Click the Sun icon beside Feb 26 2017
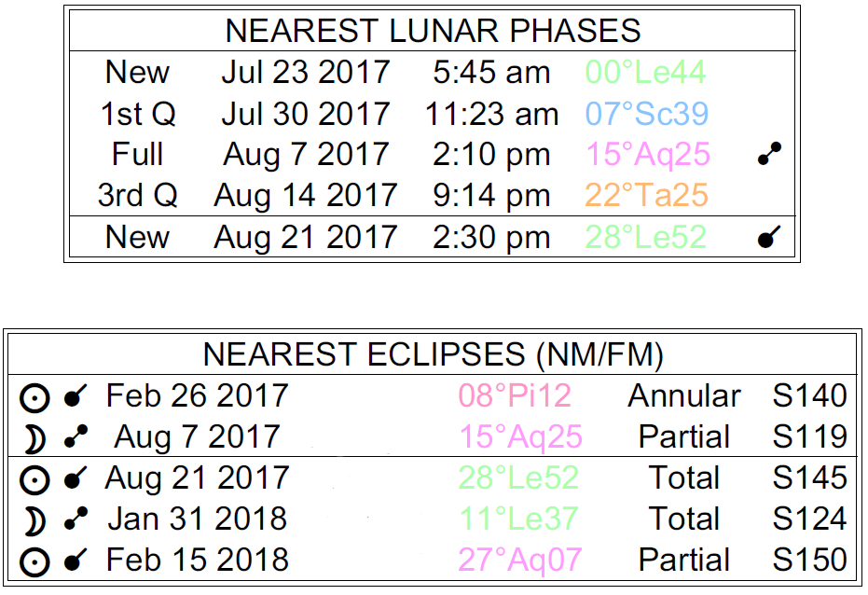The image size is (868, 595). [34, 397]
